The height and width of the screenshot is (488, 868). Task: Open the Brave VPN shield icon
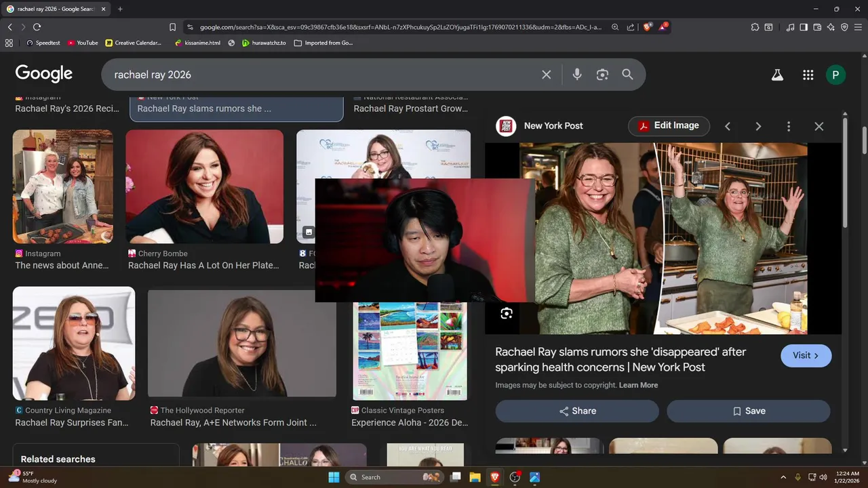tap(844, 27)
